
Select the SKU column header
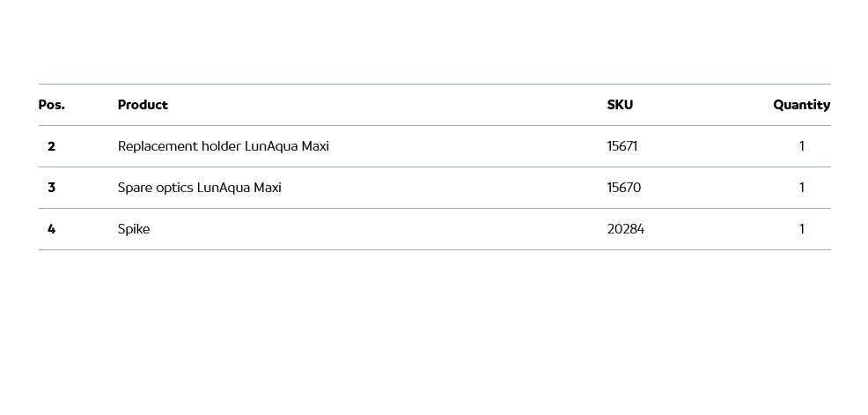(620, 105)
